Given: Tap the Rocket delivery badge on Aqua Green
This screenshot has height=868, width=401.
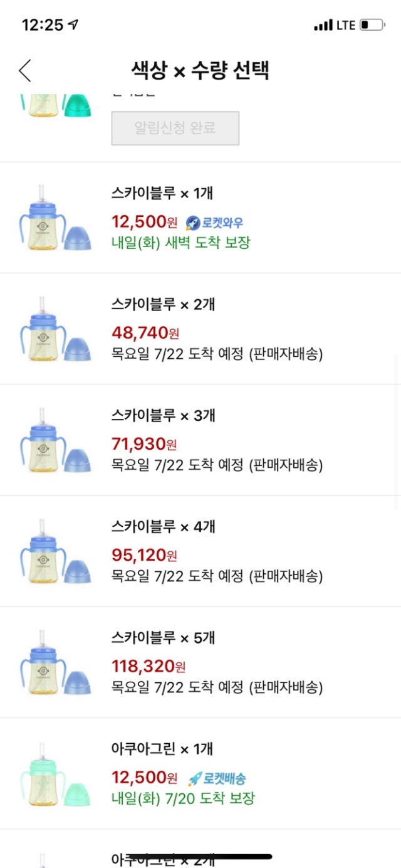Looking at the screenshot, I should click(x=217, y=778).
